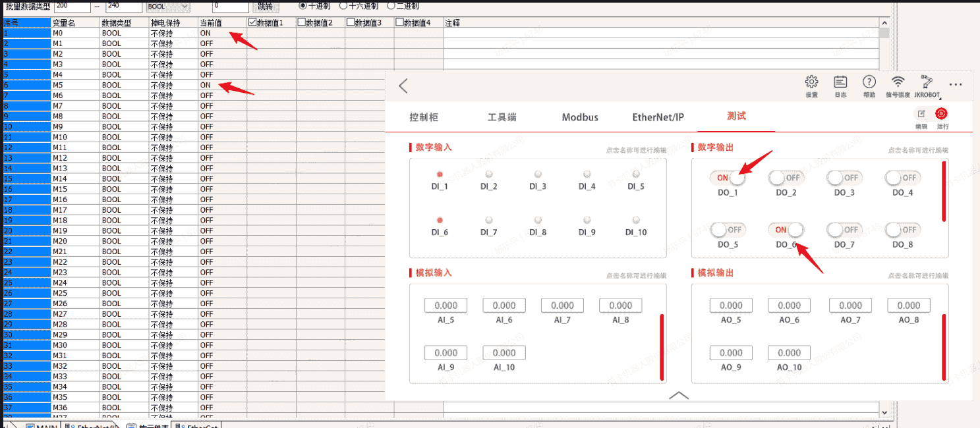Open the three-dot more options menu

(956, 85)
